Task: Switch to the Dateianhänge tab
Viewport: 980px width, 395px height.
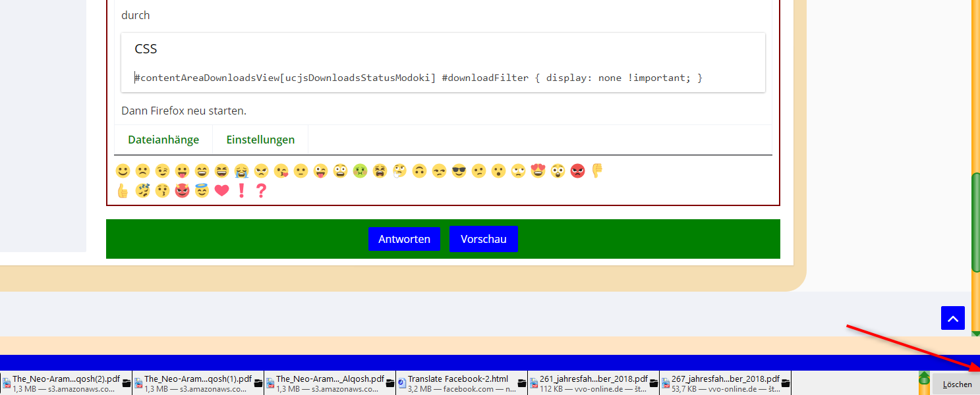Action: (163, 140)
